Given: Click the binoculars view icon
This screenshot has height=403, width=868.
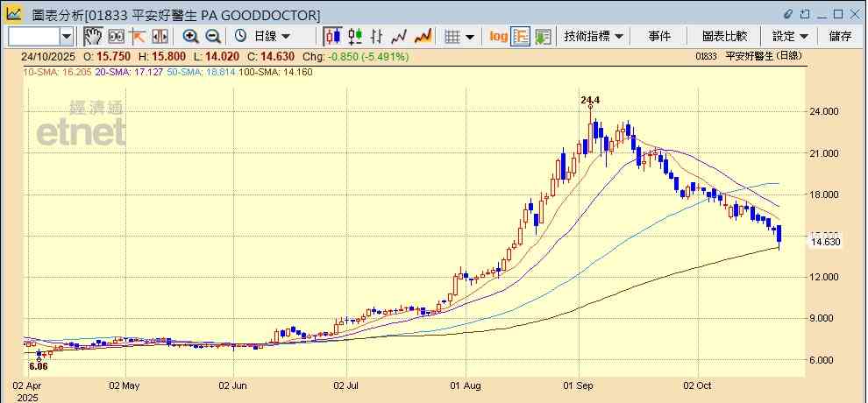Looking at the screenshot, I should point(116,36).
